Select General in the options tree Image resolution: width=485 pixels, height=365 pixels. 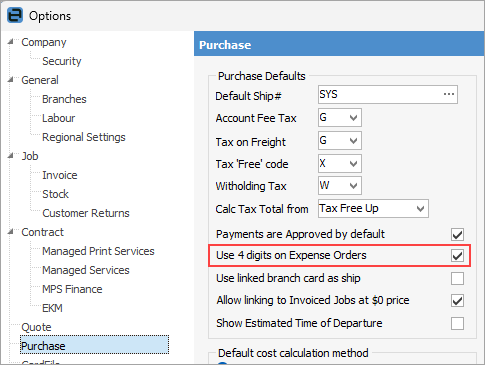(x=40, y=80)
